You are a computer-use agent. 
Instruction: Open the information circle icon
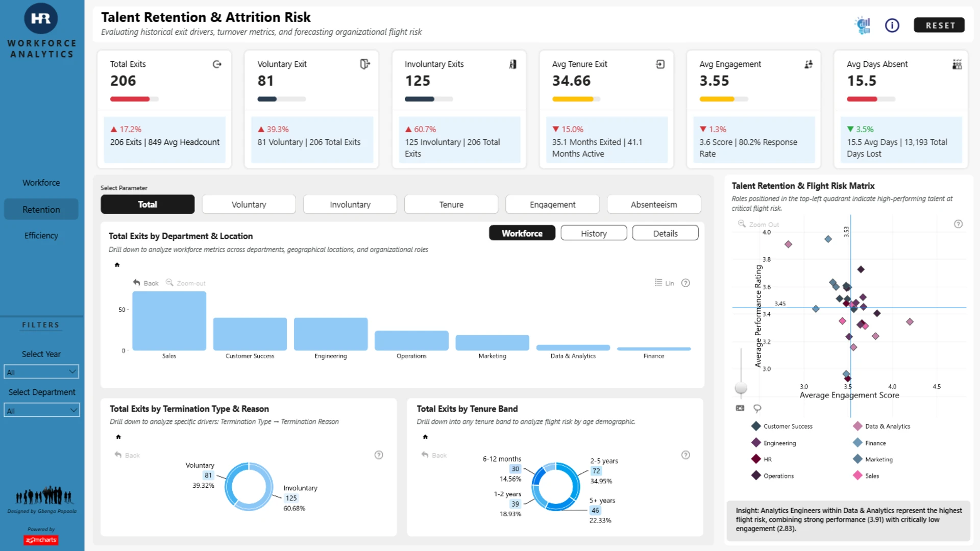point(892,25)
